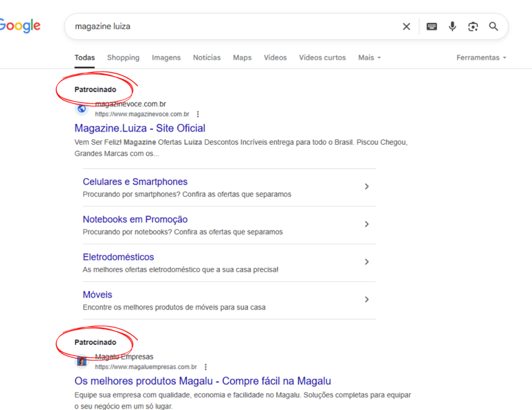Open three-dot menu next to magazinevoce.com.br URL
The height and width of the screenshot is (410, 532).
click(x=198, y=114)
